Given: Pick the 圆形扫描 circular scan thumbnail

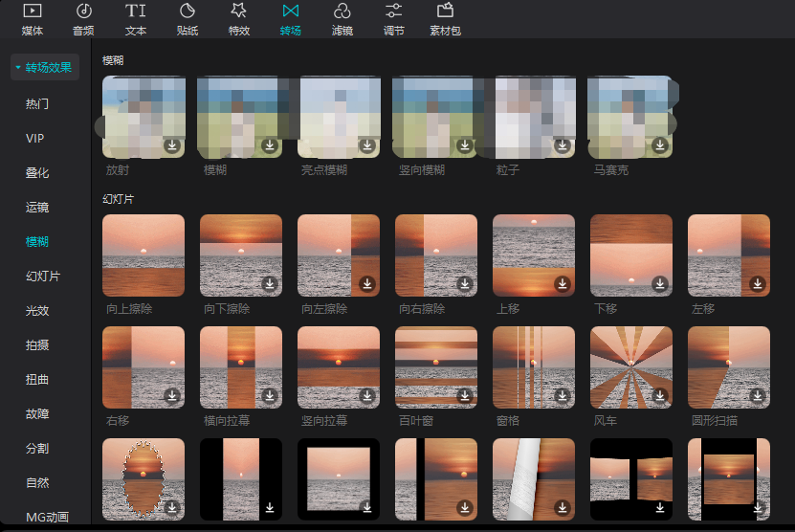Looking at the screenshot, I should (728, 367).
